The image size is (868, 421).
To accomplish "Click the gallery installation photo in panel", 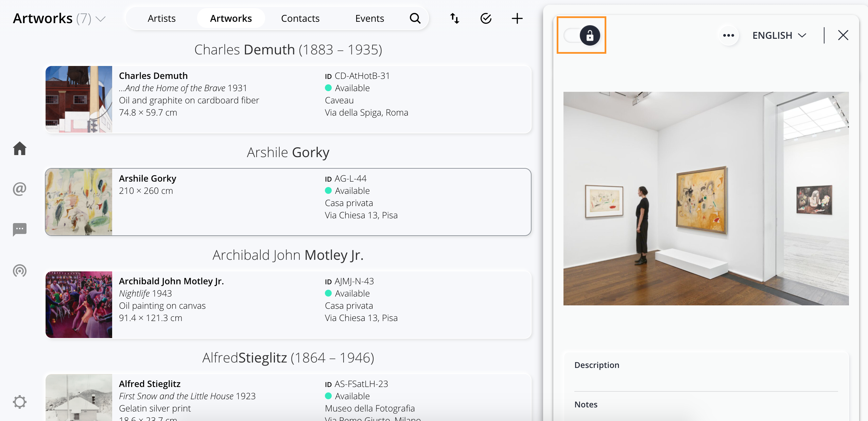I will click(x=706, y=199).
